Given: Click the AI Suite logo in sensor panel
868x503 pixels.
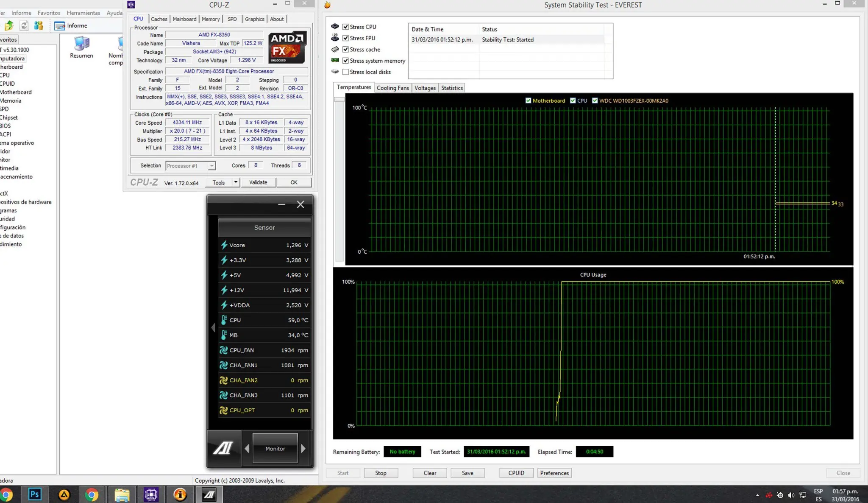Looking at the screenshot, I should tap(223, 448).
